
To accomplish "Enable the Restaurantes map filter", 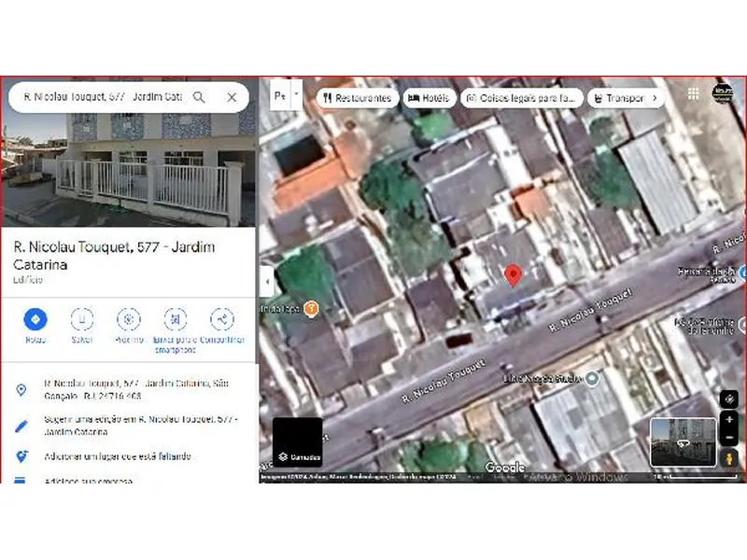I will click(x=360, y=97).
